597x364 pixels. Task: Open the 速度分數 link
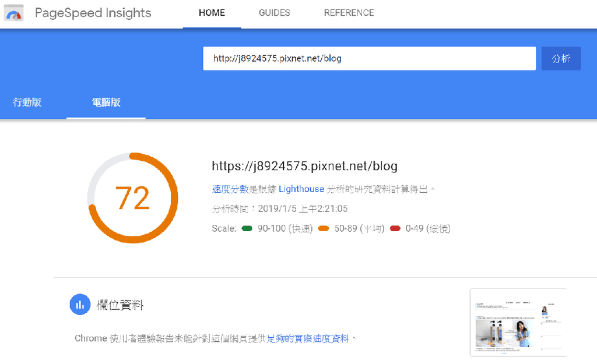230,189
